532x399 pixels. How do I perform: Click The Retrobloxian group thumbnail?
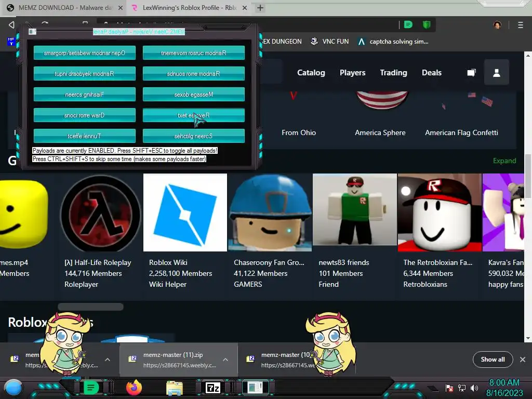tap(440, 212)
